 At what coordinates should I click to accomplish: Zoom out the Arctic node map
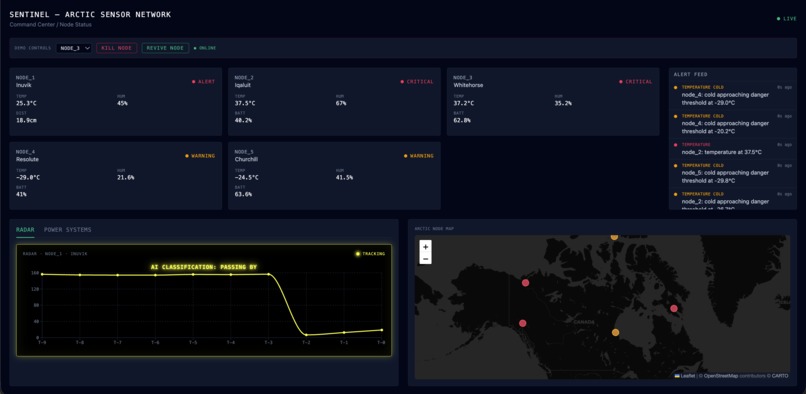pyautogui.click(x=426, y=258)
